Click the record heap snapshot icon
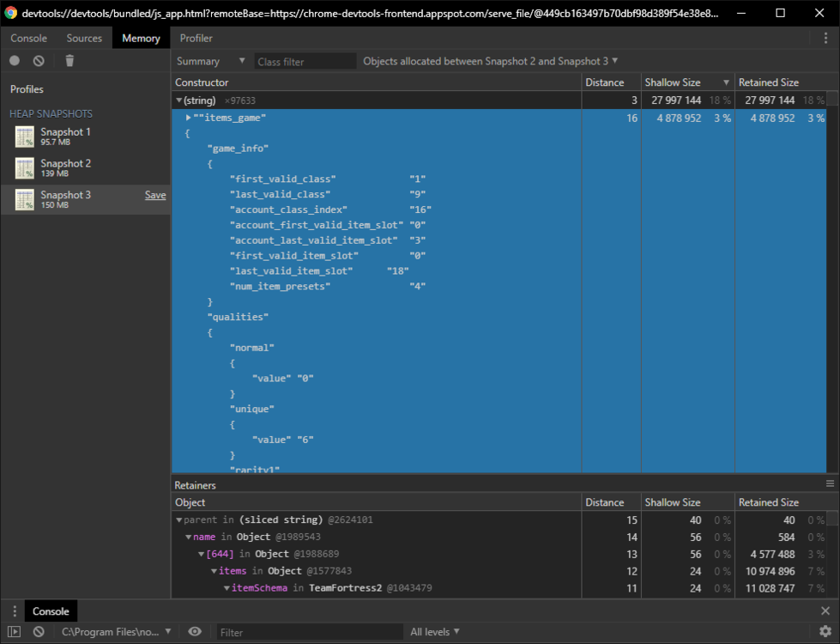The image size is (840, 644). click(x=15, y=61)
